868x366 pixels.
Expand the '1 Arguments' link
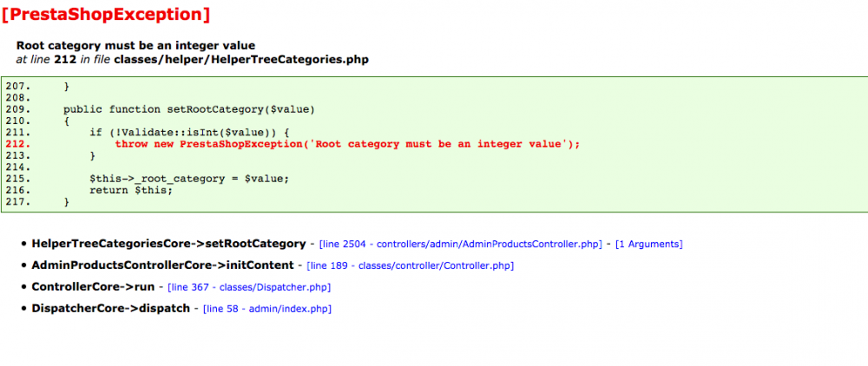coord(648,244)
